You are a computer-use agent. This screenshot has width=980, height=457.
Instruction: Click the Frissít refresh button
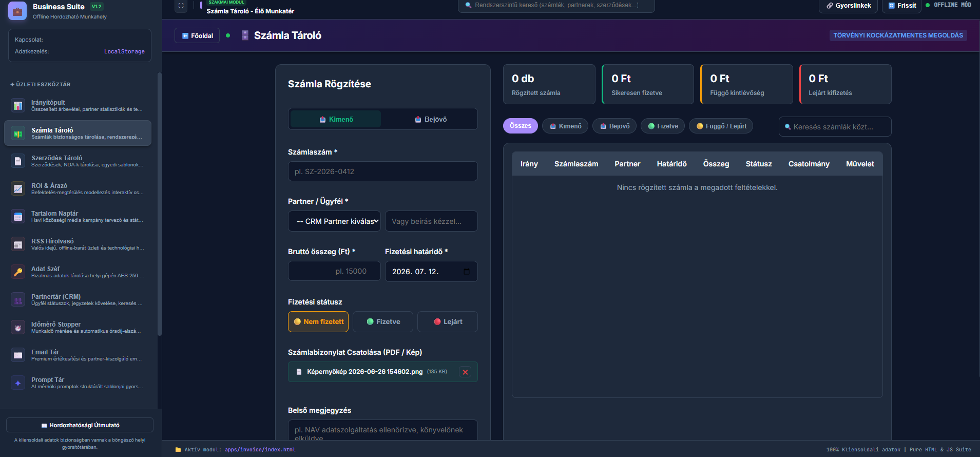902,6
